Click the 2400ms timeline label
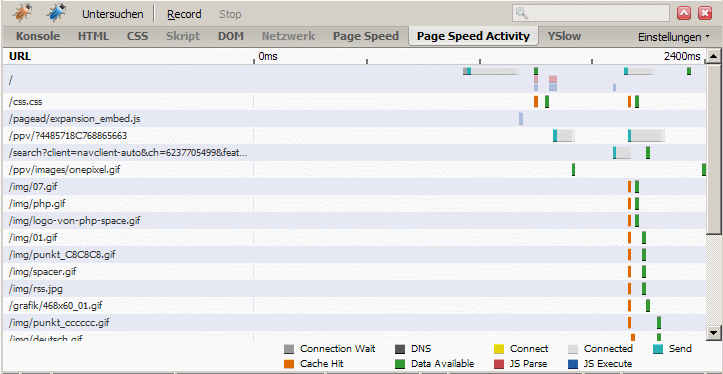Screen dimensions: 723x374 (682, 56)
